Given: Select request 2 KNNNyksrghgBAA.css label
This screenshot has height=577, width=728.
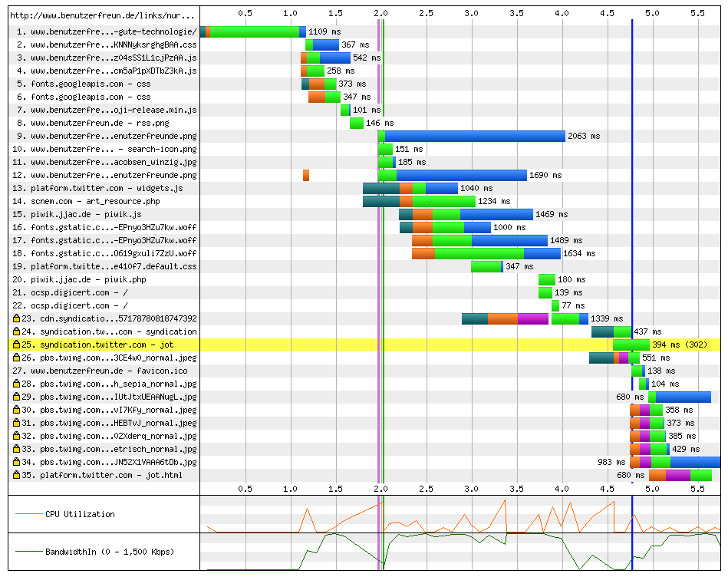Looking at the screenshot, I should coord(107,45).
